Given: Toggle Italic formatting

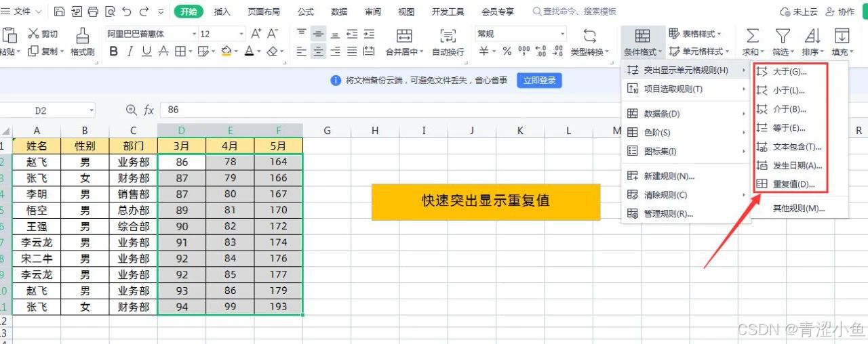Looking at the screenshot, I should pos(130,51).
